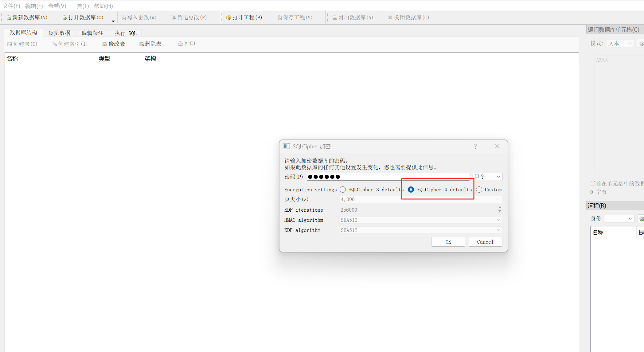Click KDF iterations spinner arrows
Image resolution: width=644 pixels, height=352 pixels.
[x=500, y=209]
